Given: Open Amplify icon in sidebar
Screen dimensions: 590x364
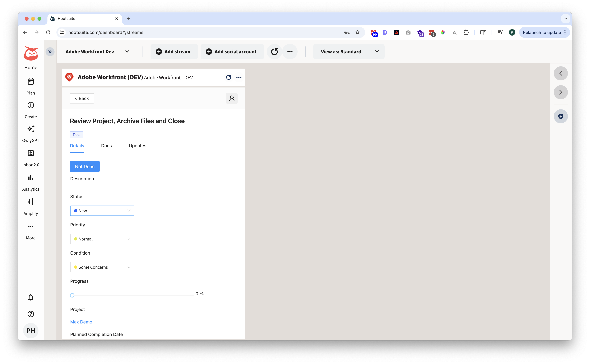Looking at the screenshot, I should [x=31, y=202].
